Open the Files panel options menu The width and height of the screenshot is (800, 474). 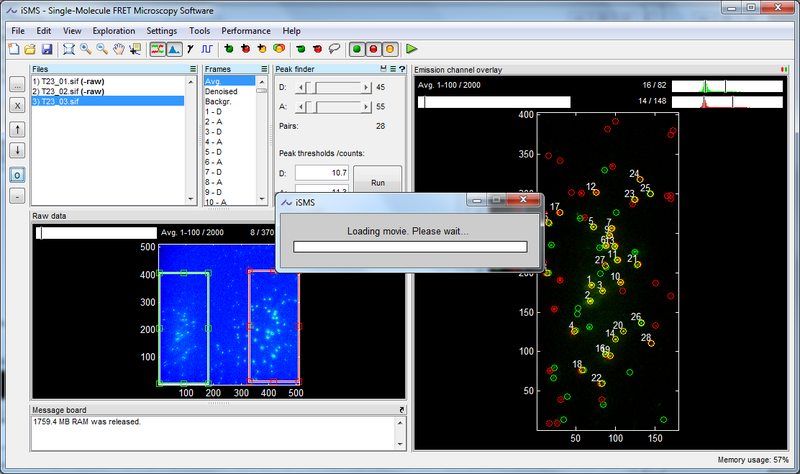[194, 70]
